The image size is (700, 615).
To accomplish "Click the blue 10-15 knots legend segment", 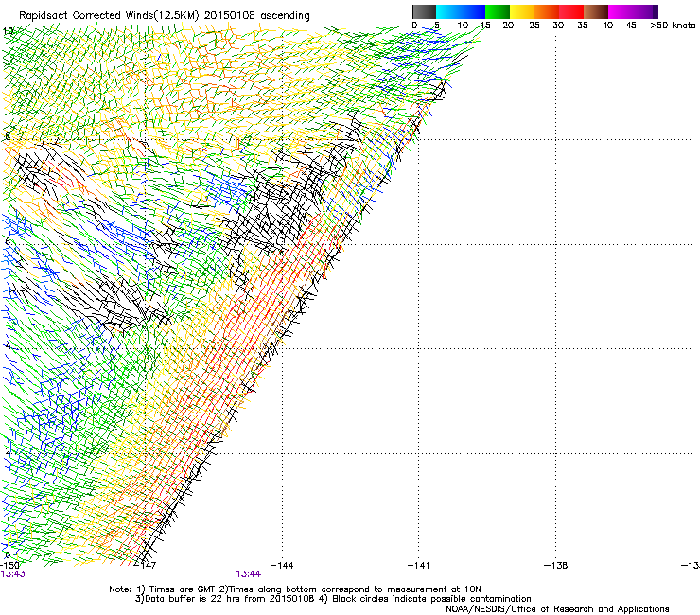I will click(473, 11).
